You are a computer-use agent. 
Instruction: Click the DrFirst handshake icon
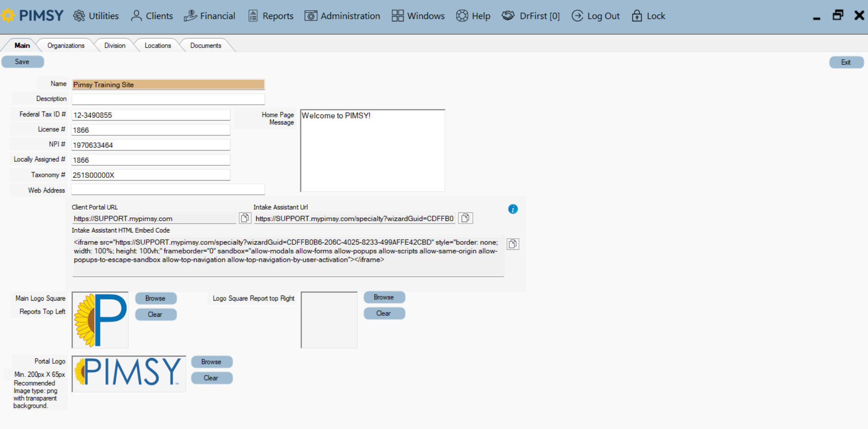click(x=508, y=15)
